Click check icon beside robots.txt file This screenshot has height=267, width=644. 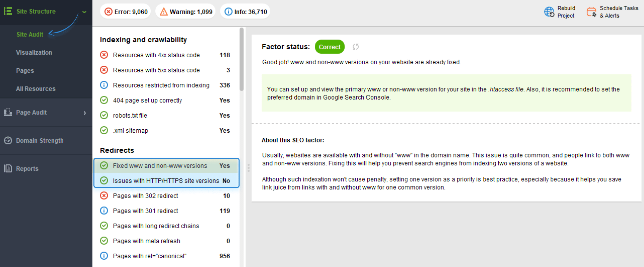click(104, 115)
